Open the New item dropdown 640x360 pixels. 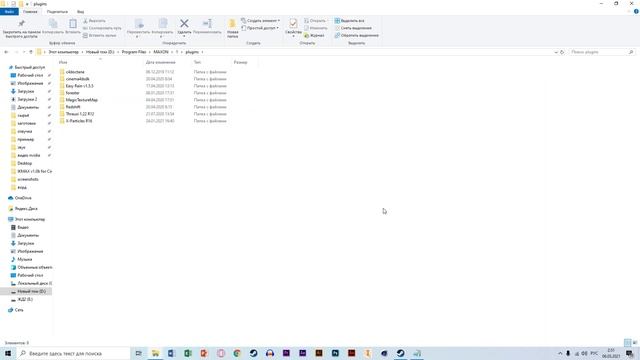click(x=260, y=21)
